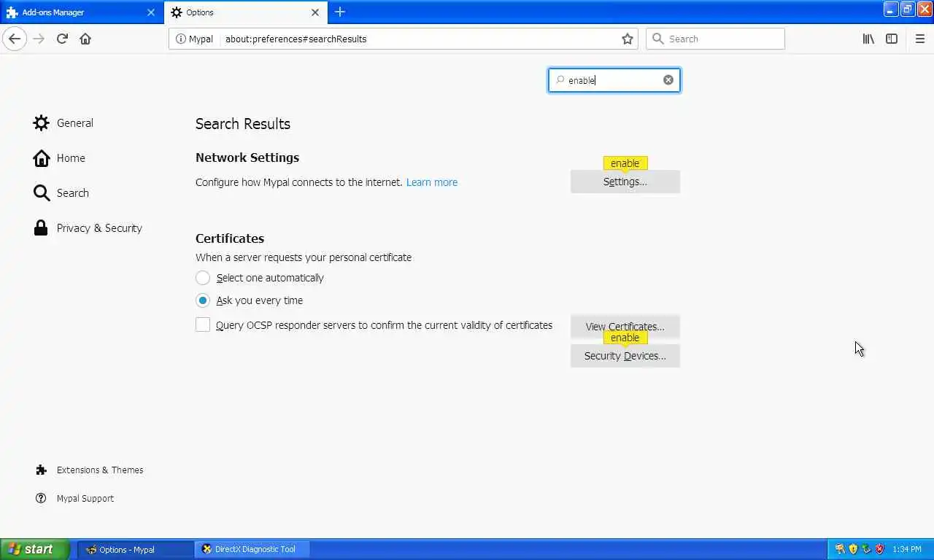Follow the Learn more link
This screenshot has height=560, width=934.
click(432, 182)
